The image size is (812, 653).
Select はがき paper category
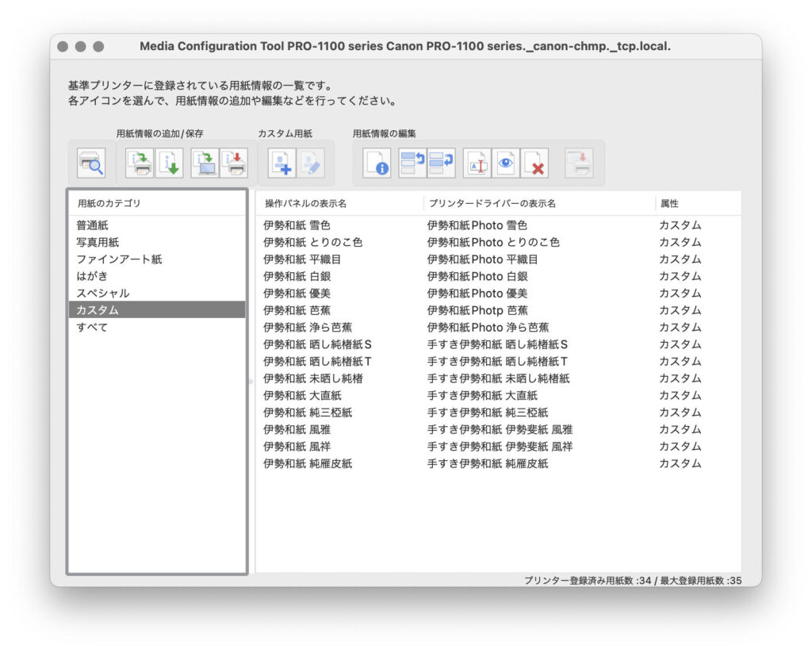157,275
